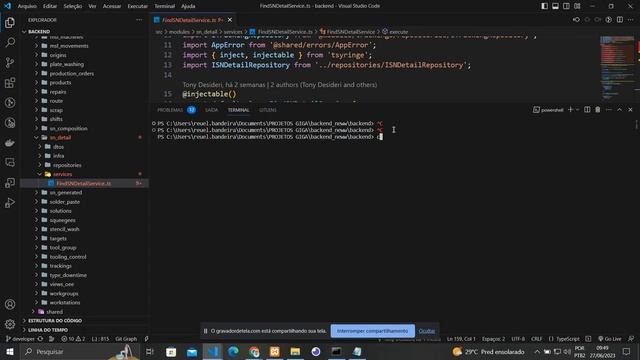Maximize the terminal panel with chevron up
Viewport: 640px width, 360px height.
tap(620, 110)
